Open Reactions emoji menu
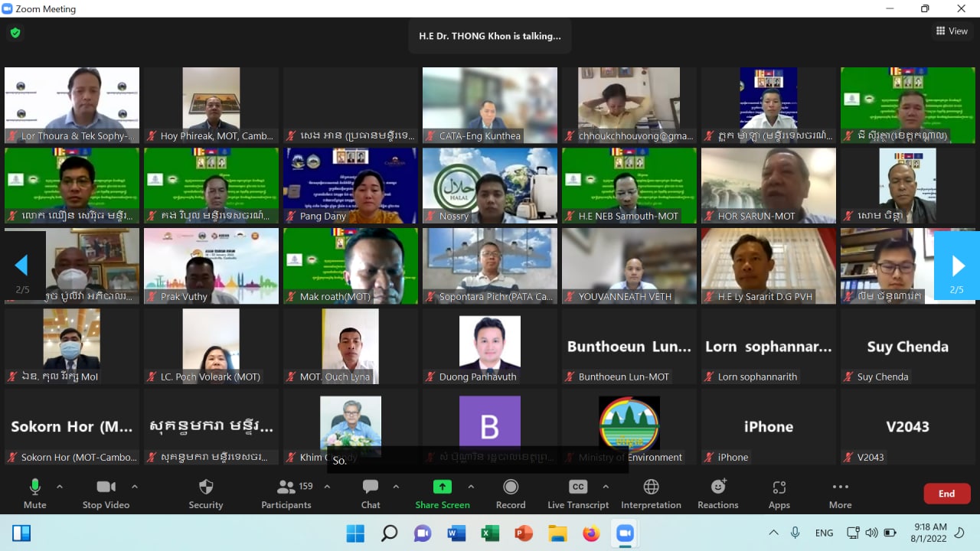This screenshot has height=551, width=980. coord(718,494)
